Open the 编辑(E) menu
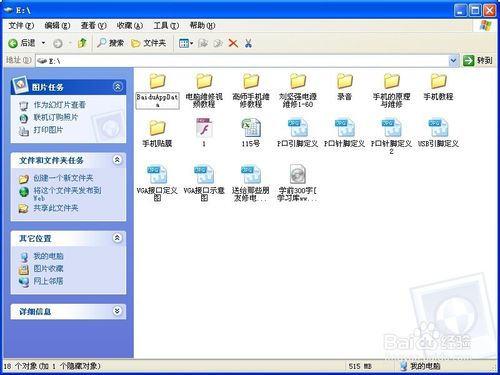This screenshot has width=500, height=375. pyautogui.click(x=57, y=26)
